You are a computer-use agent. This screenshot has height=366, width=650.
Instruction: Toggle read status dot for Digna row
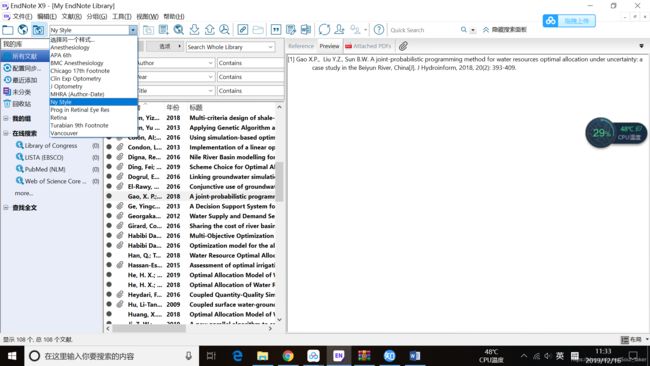pyautogui.click(x=109, y=157)
